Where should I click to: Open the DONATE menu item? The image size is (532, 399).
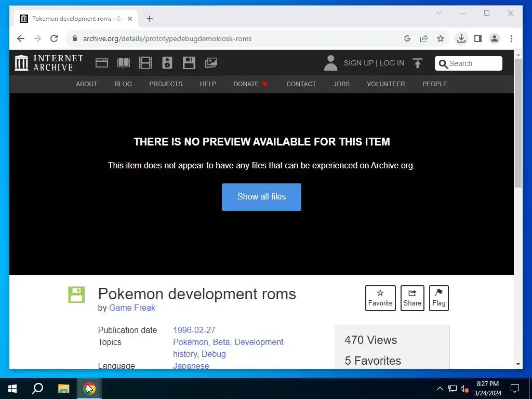pos(250,84)
